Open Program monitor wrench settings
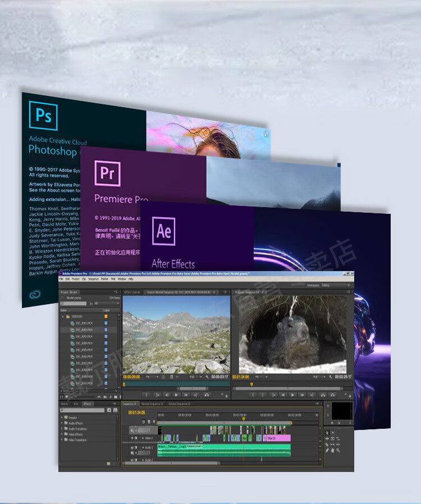421x504 pixels. click(x=331, y=377)
